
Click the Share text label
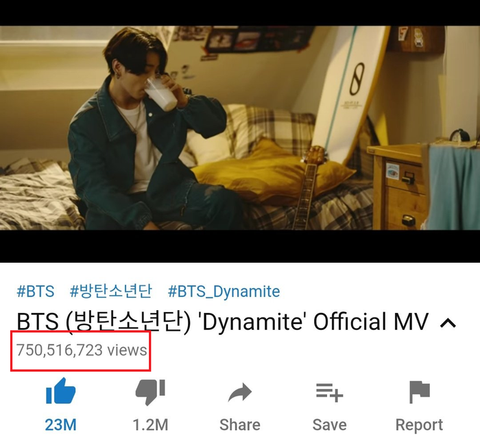(240, 425)
